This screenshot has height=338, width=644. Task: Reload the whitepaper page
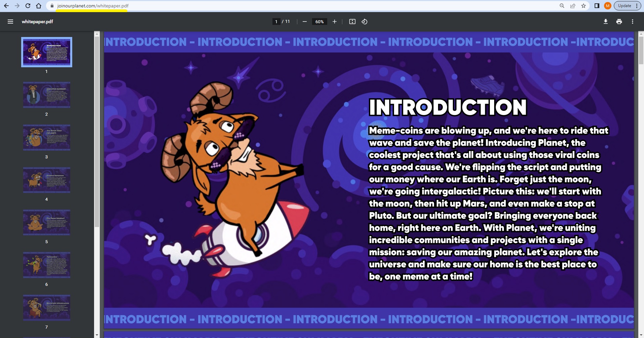(28, 6)
